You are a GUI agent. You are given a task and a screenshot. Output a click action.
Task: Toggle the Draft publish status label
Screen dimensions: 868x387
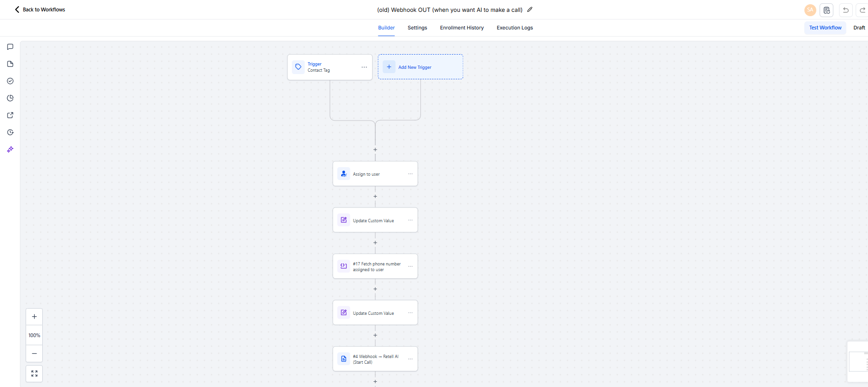[x=859, y=28]
